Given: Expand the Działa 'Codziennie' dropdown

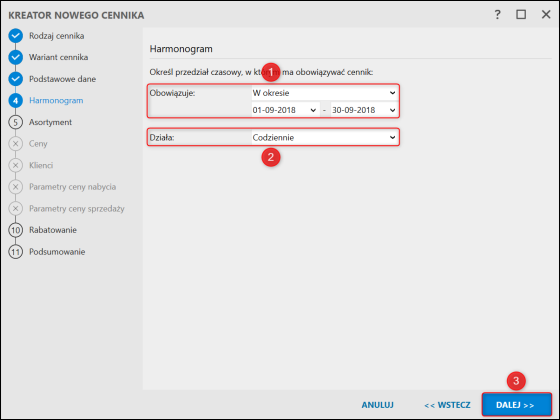Looking at the screenshot, I should (392, 138).
